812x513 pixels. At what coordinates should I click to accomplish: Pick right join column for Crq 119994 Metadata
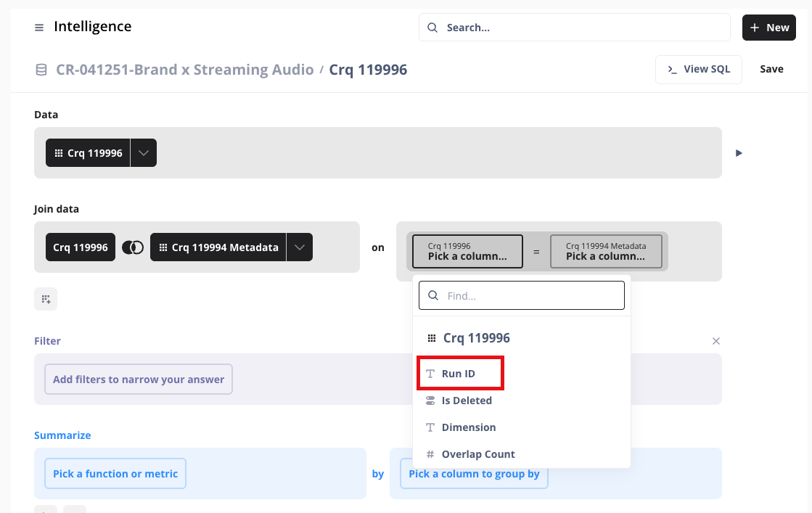605,251
